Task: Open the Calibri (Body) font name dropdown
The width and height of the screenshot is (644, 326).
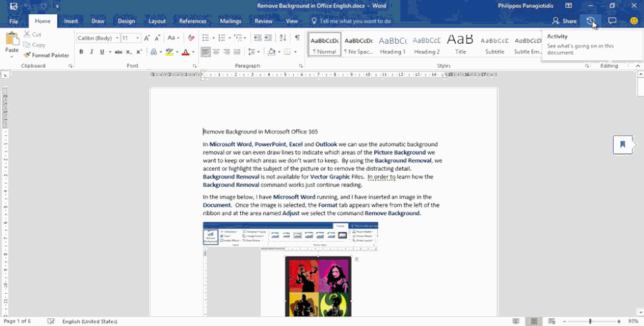Action: tap(117, 38)
